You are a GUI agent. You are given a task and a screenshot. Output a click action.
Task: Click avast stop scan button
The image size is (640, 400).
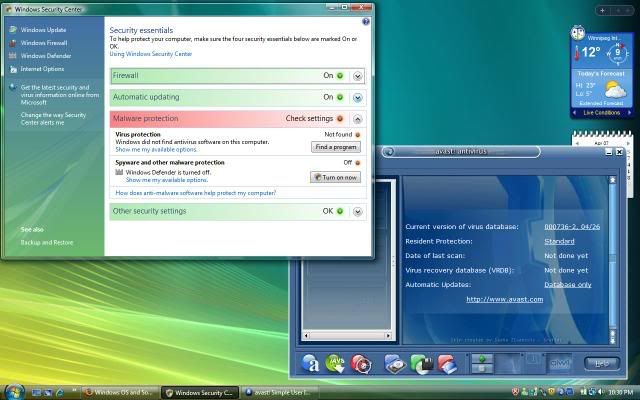(x=482, y=368)
